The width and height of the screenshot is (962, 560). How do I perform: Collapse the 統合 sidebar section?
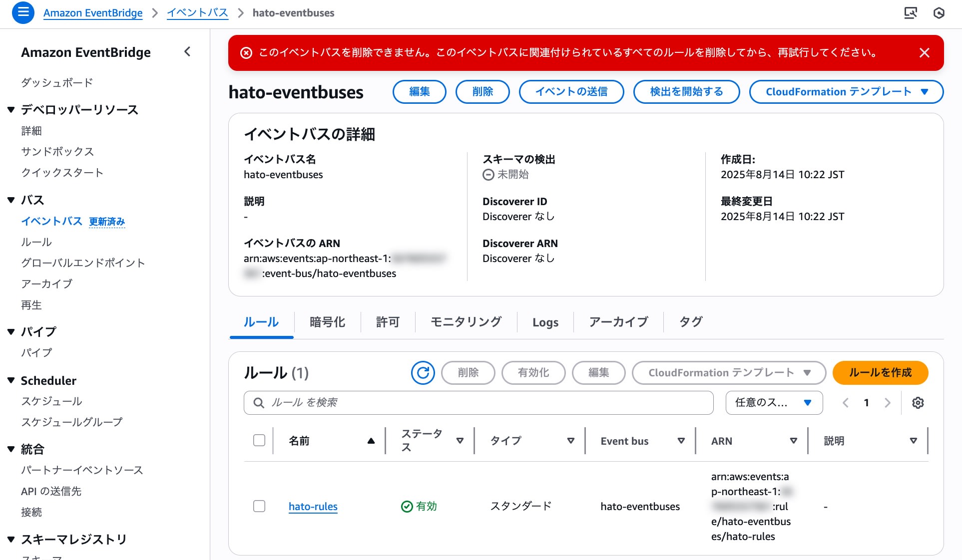[x=11, y=449]
